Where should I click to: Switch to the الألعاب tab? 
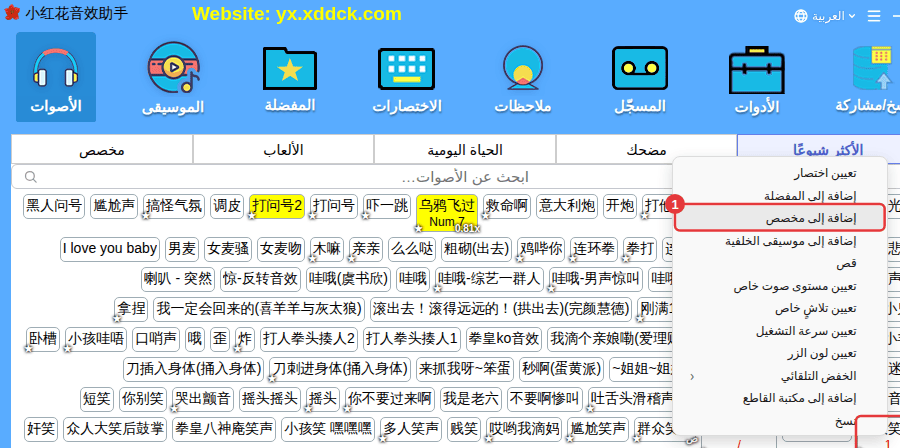(283, 150)
